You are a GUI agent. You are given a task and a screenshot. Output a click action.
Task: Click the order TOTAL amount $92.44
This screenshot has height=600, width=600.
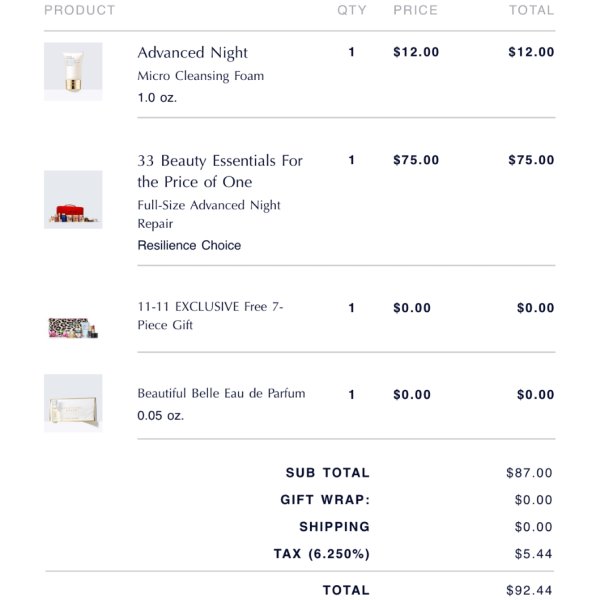point(529,590)
